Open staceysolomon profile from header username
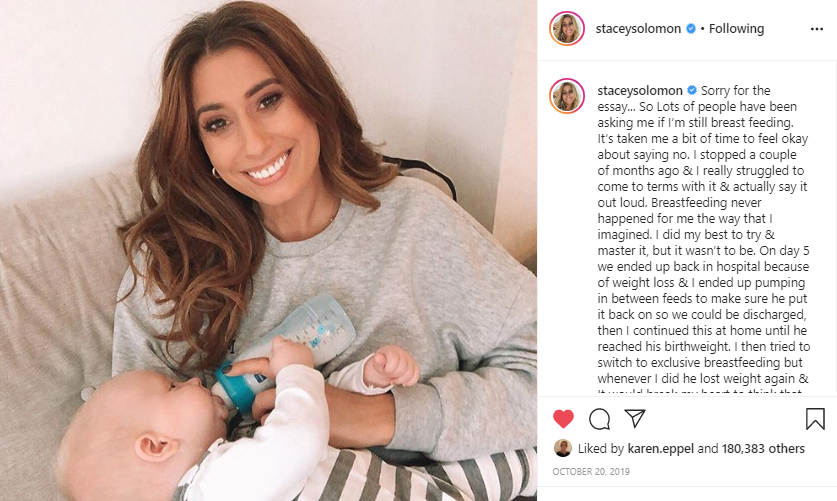 point(638,28)
